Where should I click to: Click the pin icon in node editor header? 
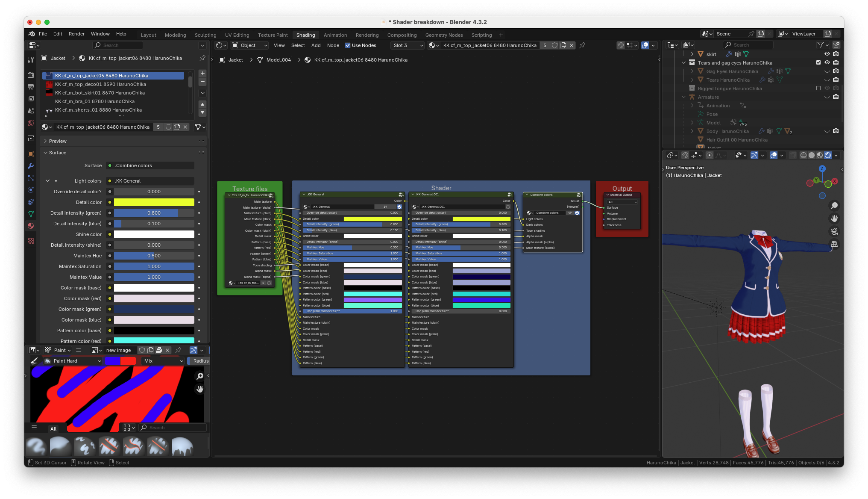(582, 45)
